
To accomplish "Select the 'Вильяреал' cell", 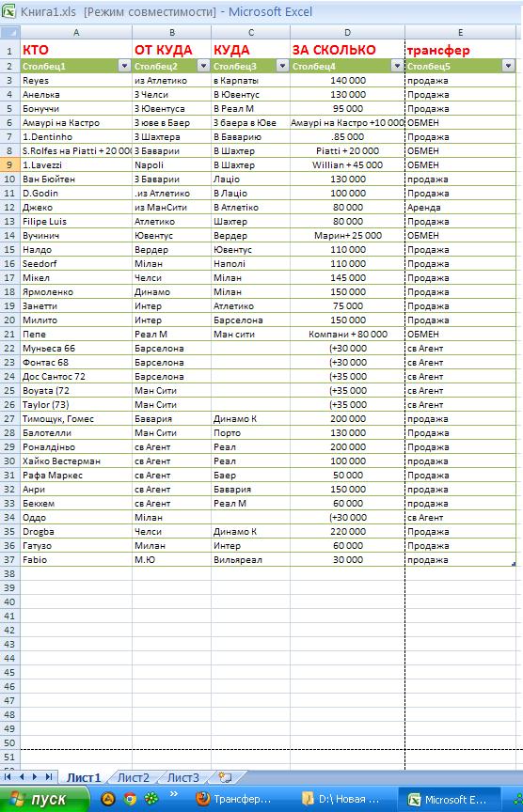I will (x=251, y=559).
